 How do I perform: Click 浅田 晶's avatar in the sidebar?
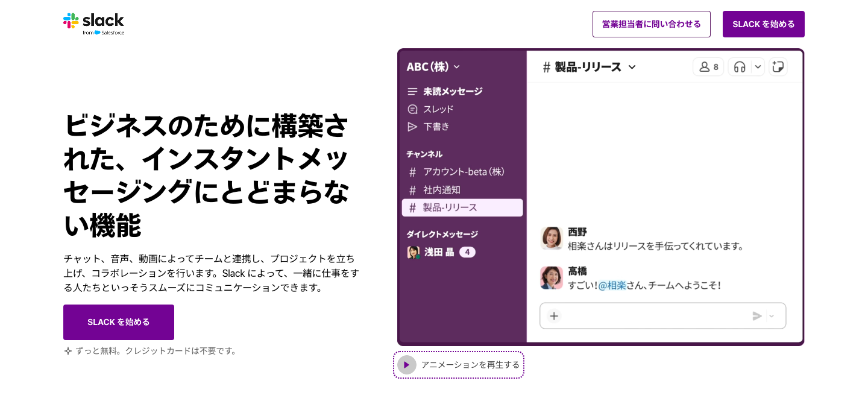[414, 252]
